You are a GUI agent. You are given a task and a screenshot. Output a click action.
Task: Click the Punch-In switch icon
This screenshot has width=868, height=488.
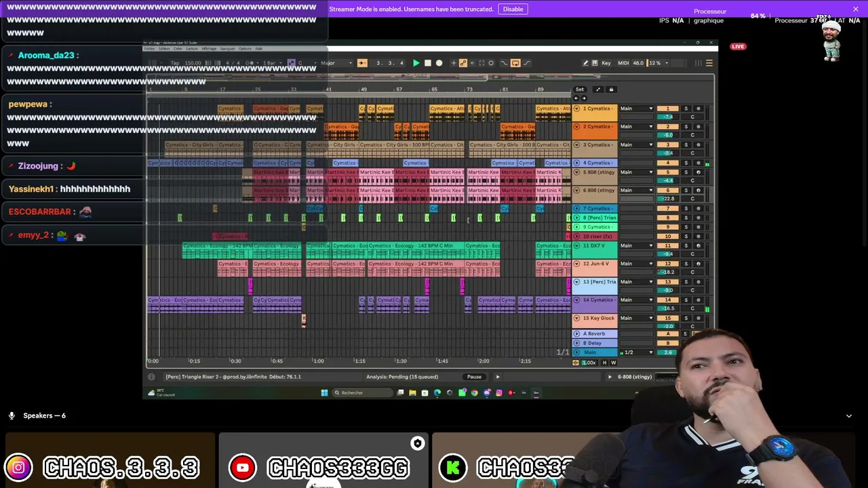(504, 63)
